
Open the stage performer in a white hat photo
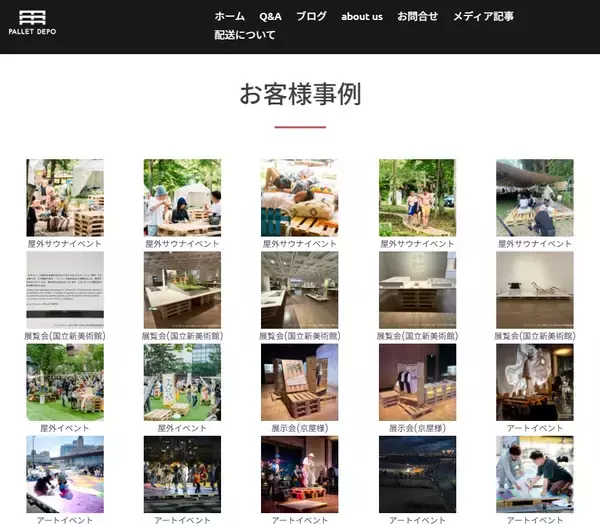point(300,474)
